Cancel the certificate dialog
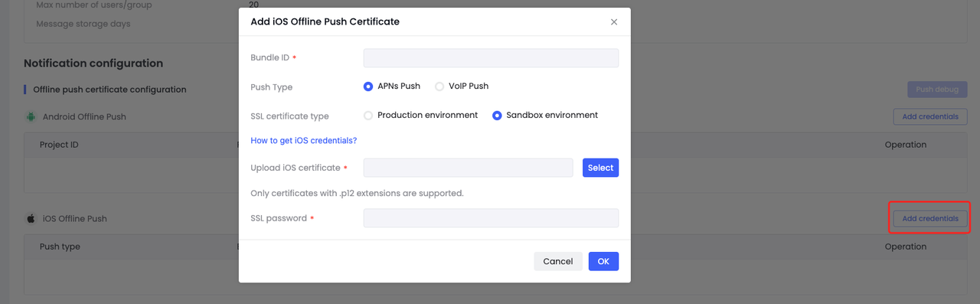This screenshot has height=304, width=980. tap(558, 261)
